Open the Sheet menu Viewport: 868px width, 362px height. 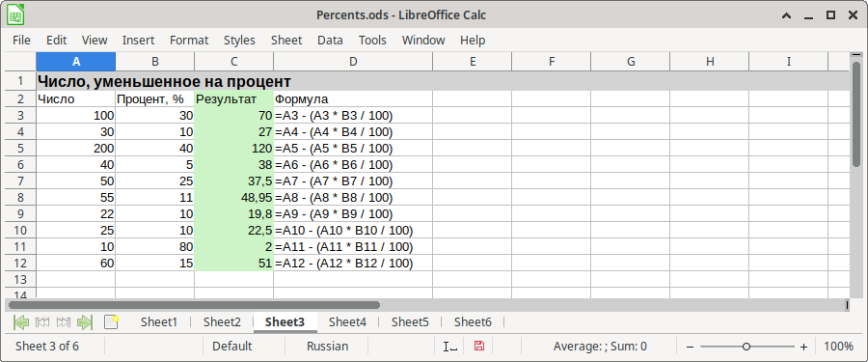coord(286,41)
